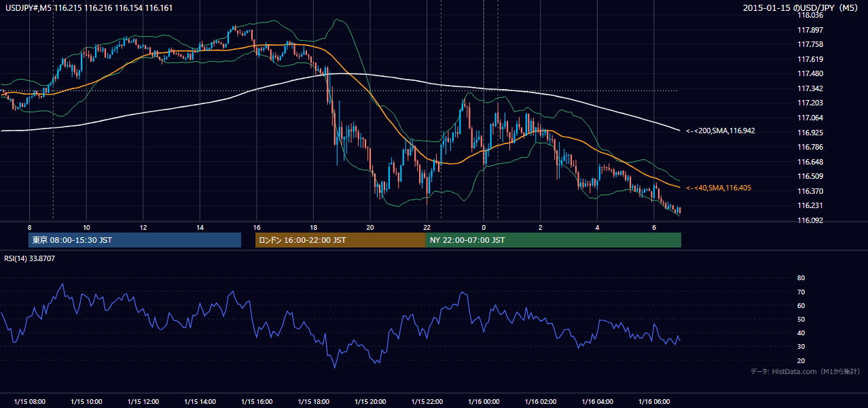The width and height of the screenshot is (868, 408).
Task: Click bottom time label 1/15 18:00
Action: click(x=313, y=402)
